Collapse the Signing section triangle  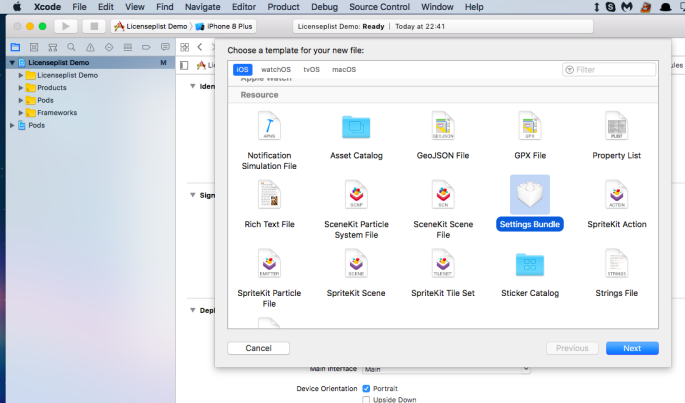tap(193, 195)
